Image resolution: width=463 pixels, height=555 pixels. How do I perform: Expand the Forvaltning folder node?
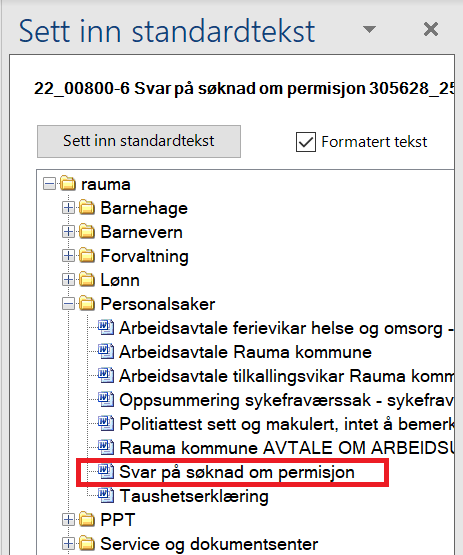68,256
